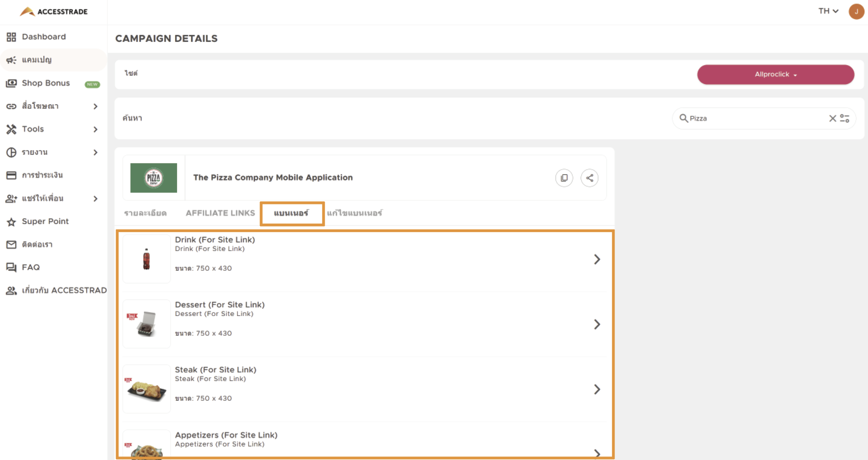Switch to the แก้ไขแบนเนอร์ tab

coord(355,213)
